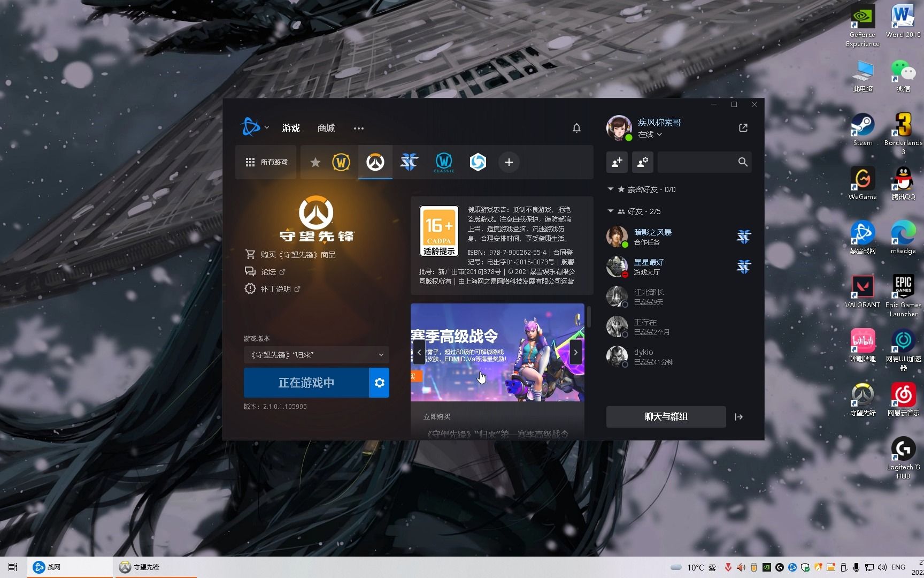Open Logitech G HUB desktop icon
This screenshot has width=924, height=578.
[x=903, y=458]
